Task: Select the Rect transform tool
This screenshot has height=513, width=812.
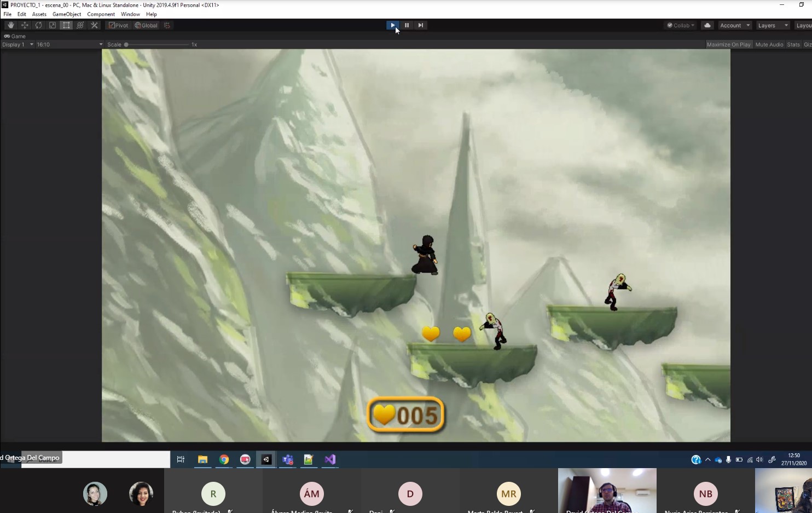Action: (x=66, y=25)
